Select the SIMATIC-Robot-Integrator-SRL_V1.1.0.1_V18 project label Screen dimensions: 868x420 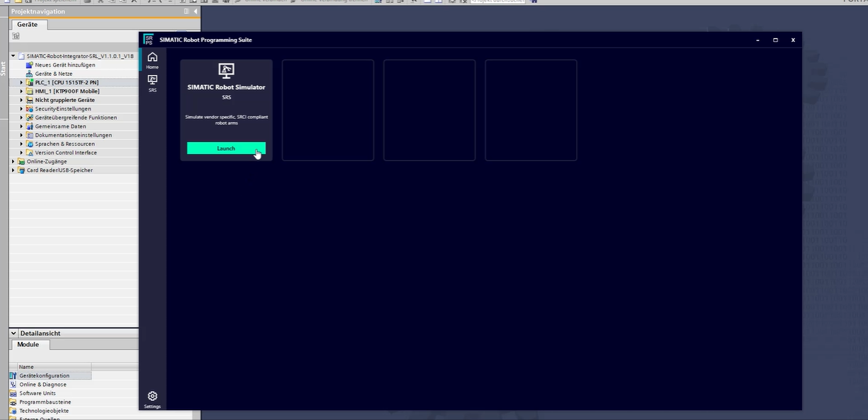tap(80, 56)
